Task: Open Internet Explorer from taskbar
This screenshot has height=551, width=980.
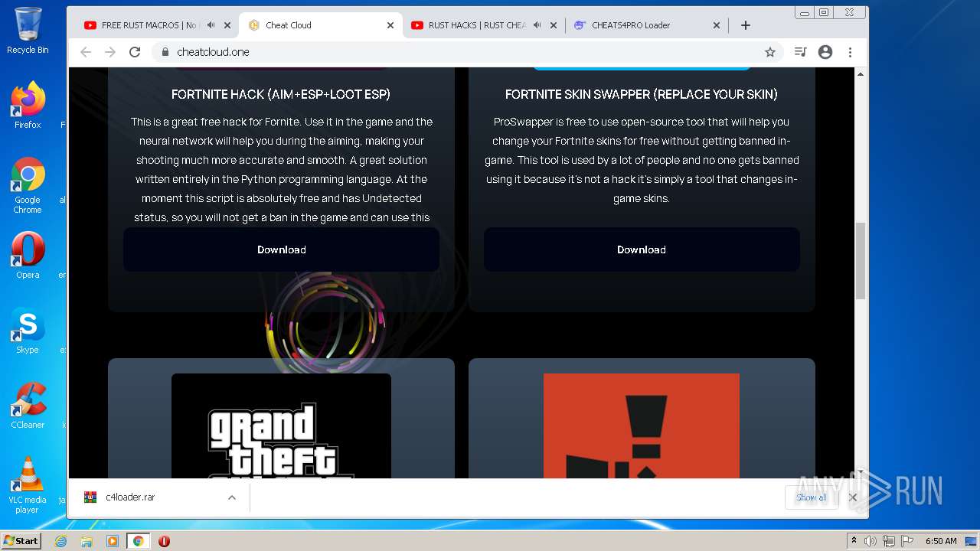Action: tap(61, 541)
